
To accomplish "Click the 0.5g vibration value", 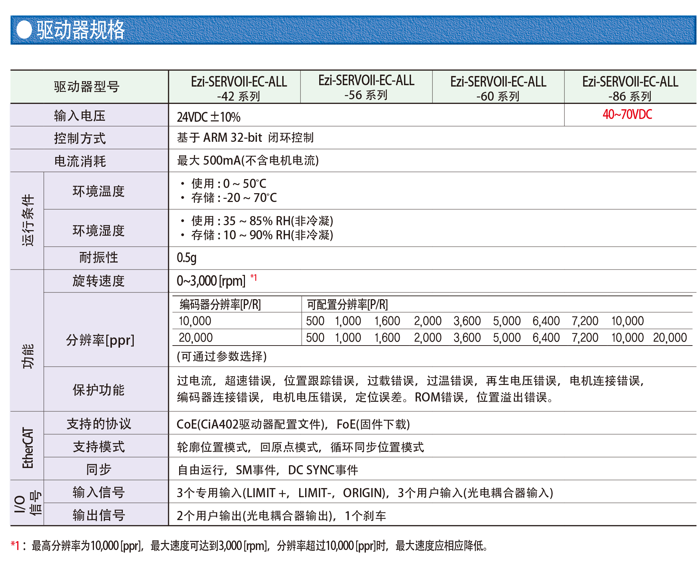I will (187, 258).
